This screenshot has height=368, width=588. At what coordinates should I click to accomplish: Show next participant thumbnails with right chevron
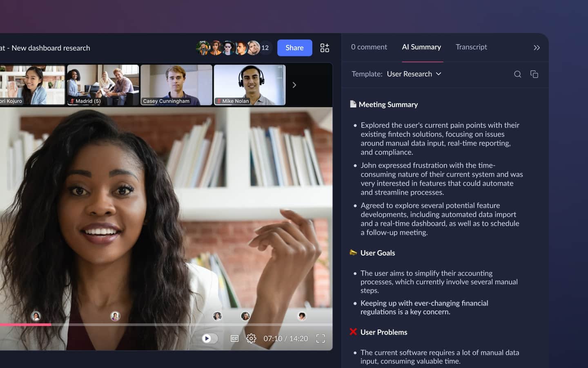coord(294,85)
